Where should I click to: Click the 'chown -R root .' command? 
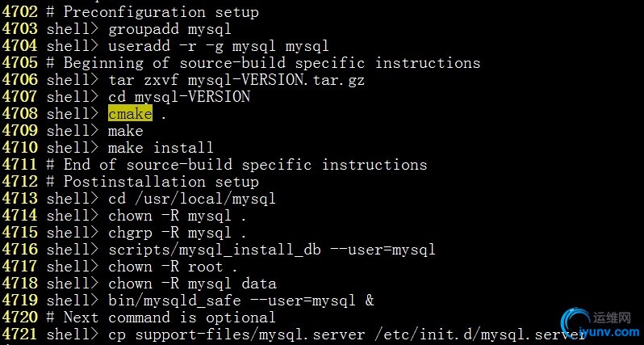[x=173, y=267]
